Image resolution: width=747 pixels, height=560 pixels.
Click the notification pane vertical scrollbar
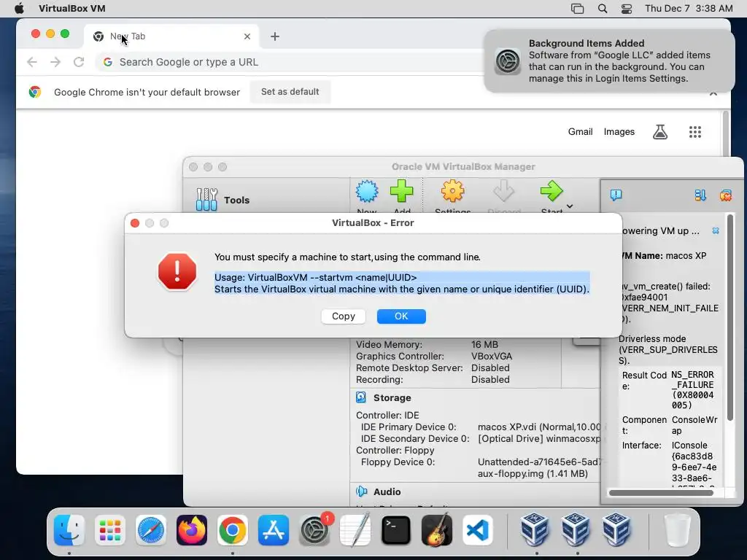(x=729, y=316)
